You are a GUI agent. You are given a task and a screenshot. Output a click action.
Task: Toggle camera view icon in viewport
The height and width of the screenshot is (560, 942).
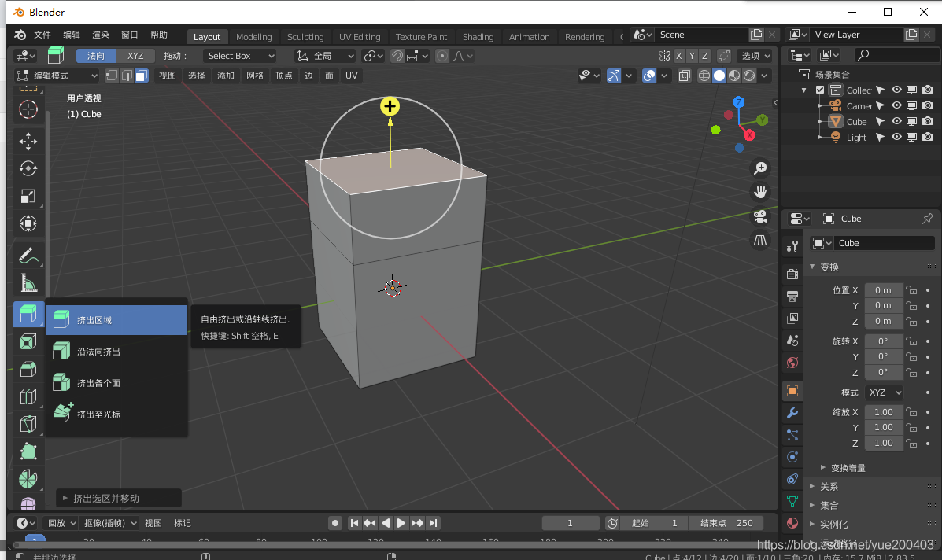pyautogui.click(x=760, y=216)
